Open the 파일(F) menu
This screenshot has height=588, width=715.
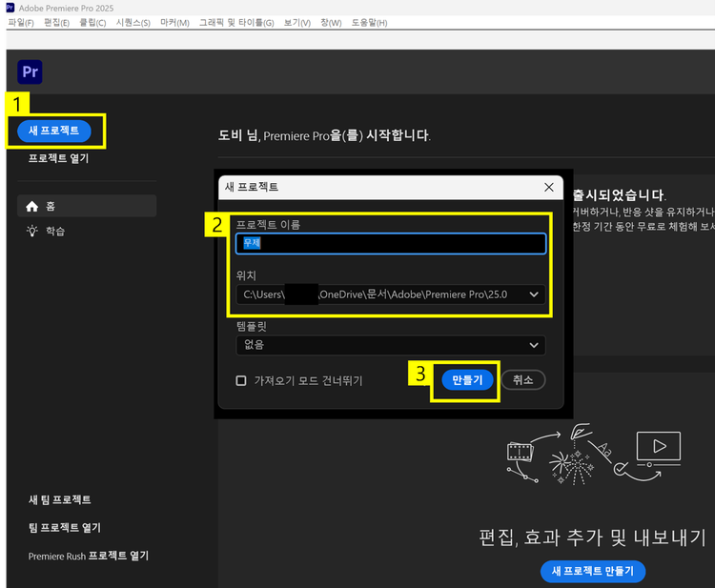pos(21,23)
